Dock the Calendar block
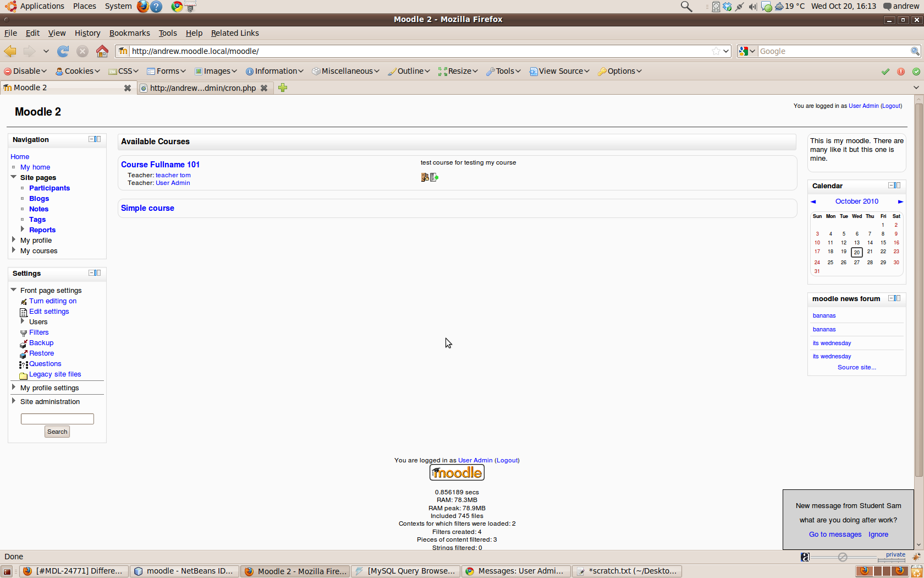This screenshot has height=578, width=924. click(x=898, y=186)
